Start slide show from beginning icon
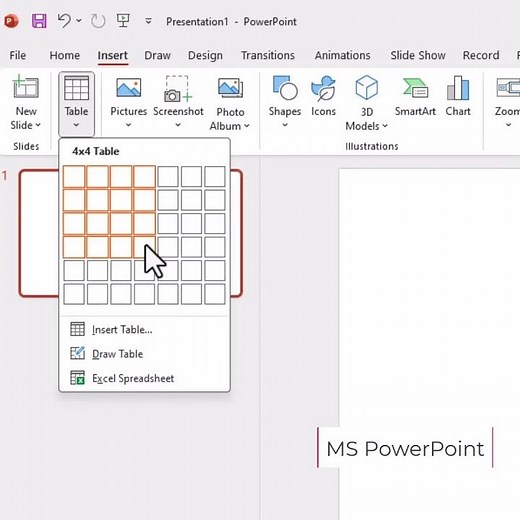Image resolution: width=520 pixels, height=520 pixels. (x=123, y=21)
